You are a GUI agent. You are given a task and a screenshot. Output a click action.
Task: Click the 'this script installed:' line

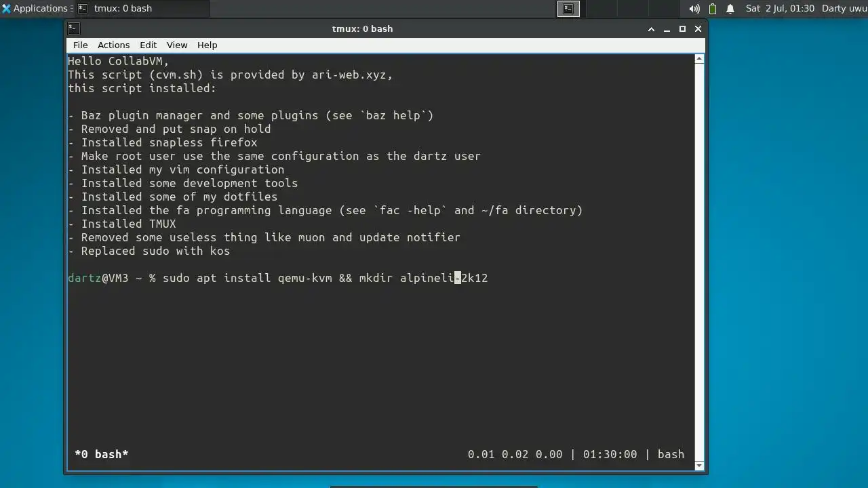[142, 88]
